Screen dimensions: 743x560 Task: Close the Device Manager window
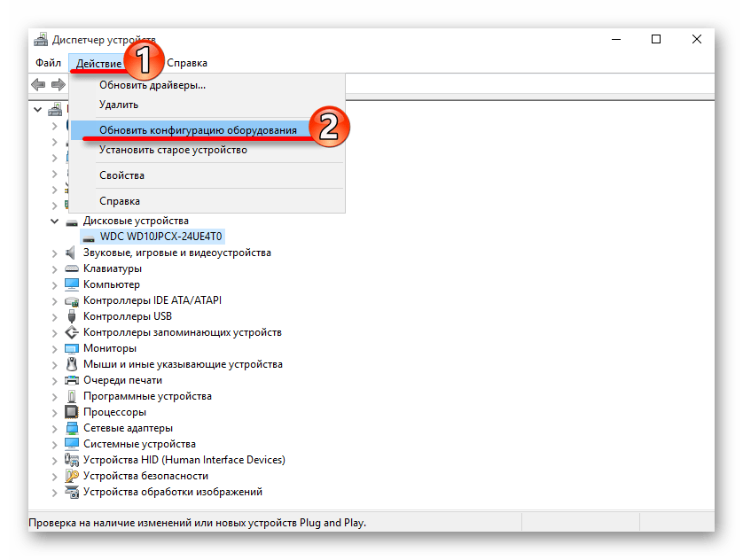pos(696,39)
